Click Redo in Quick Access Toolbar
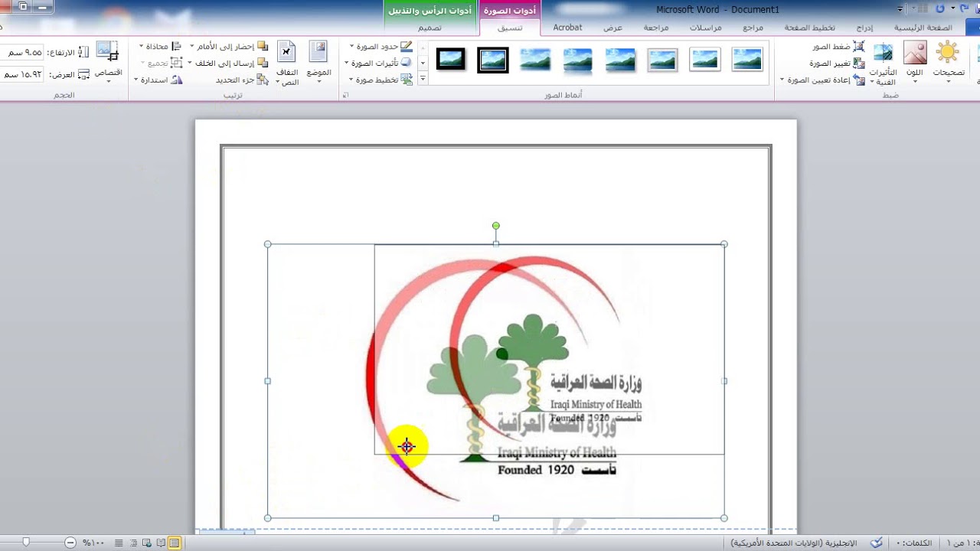The image size is (980, 551). 940,8
